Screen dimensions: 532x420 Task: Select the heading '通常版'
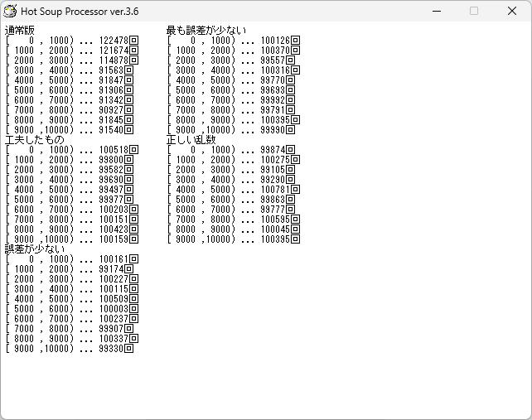(20, 31)
